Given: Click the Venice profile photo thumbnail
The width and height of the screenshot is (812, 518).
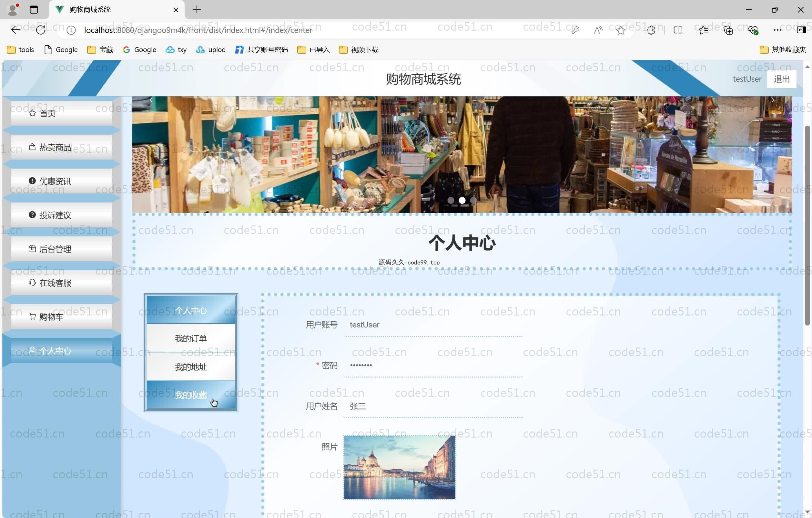Looking at the screenshot, I should 400,467.
